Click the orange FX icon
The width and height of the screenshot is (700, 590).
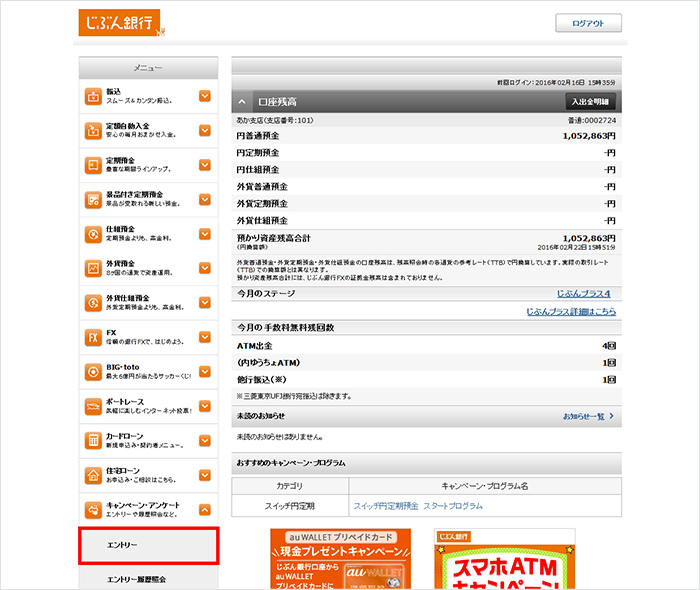click(x=93, y=337)
